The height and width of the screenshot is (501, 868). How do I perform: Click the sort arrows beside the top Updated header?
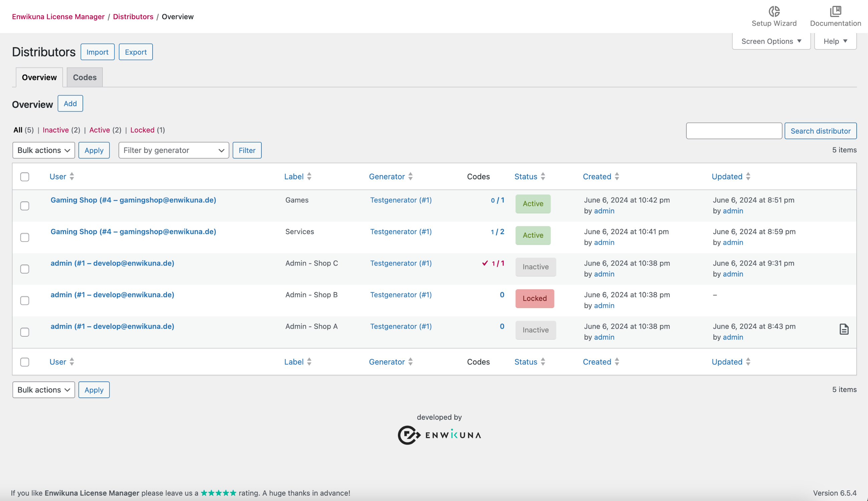point(748,177)
